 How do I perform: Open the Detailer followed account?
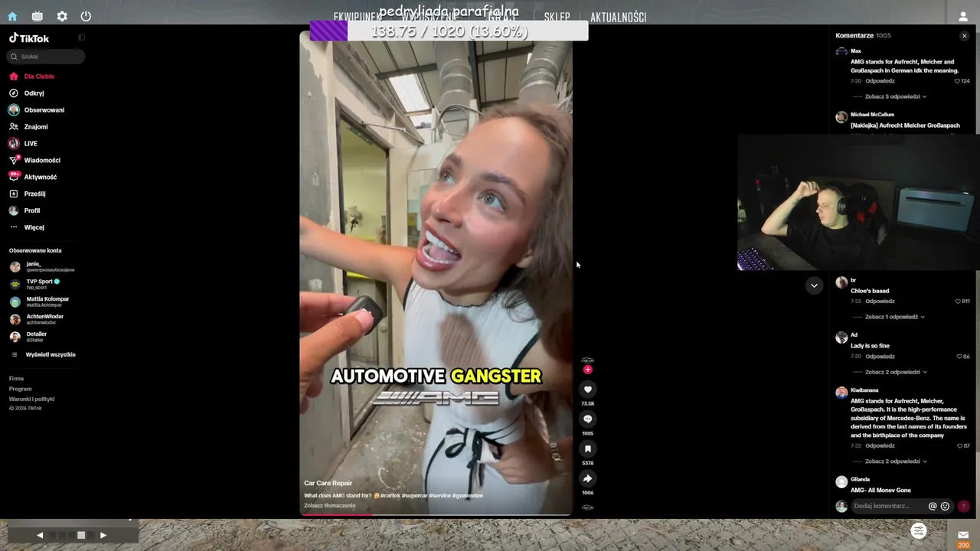(28, 337)
